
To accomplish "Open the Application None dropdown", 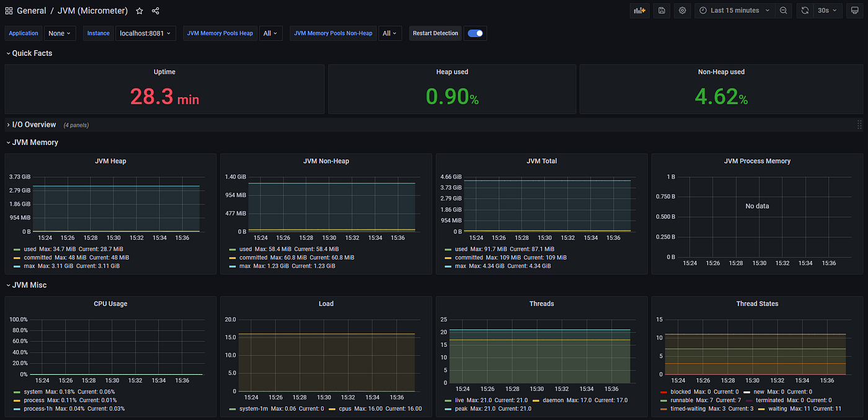I will tap(60, 33).
